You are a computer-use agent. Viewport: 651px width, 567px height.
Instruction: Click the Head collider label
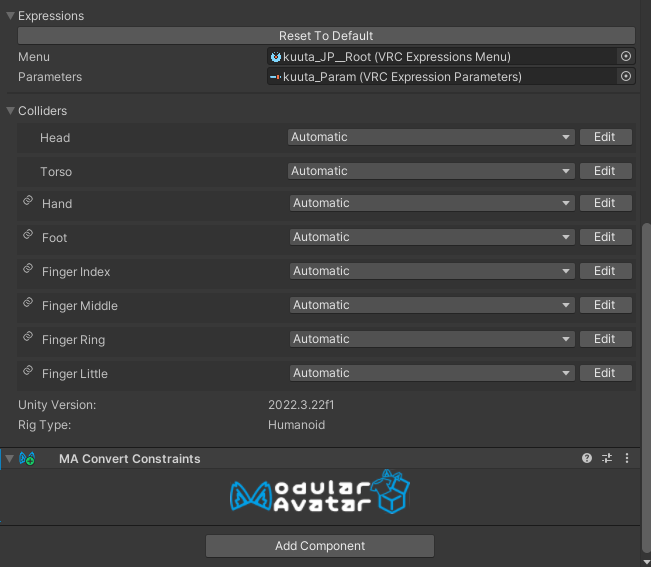[x=55, y=138]
